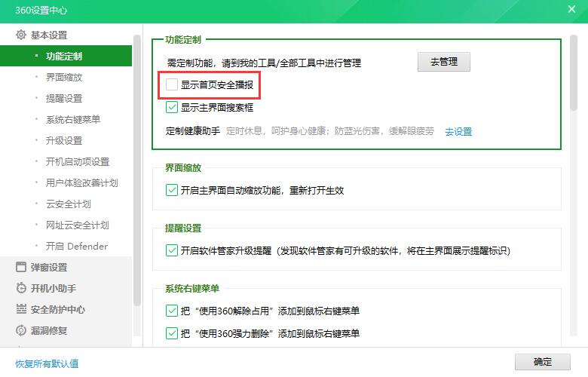The width and height of the screenshot is (588, 377).
Task: Click the main panel vertical scrollbar
Action: pos(574,73)
